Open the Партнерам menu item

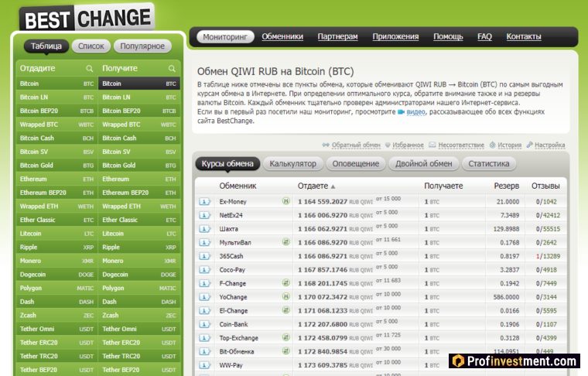click(x=338, y=36)
